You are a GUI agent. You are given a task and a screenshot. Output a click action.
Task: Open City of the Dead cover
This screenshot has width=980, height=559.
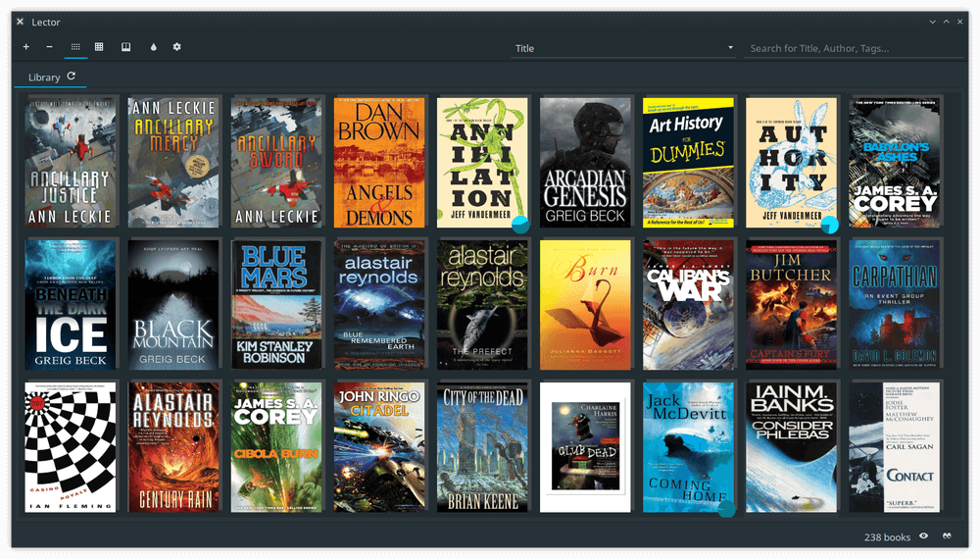pyautogui.click(x=482, y=448)
